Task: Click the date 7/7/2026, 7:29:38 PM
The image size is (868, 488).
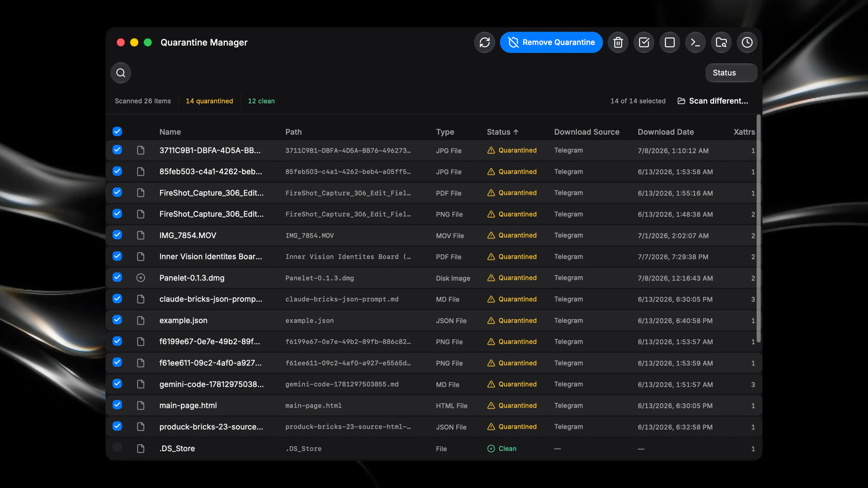Action: click(x=673, y=257)
